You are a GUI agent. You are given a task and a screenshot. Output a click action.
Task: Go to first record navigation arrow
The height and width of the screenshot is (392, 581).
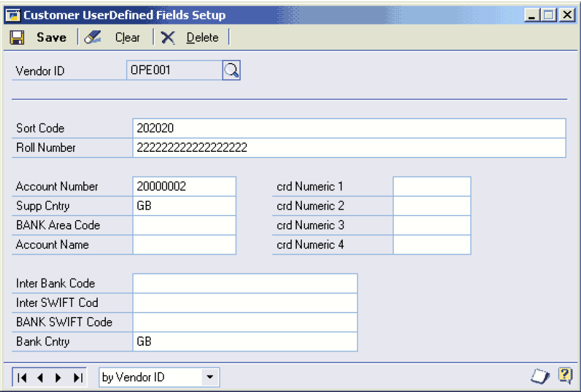click(x=23, y=378)
